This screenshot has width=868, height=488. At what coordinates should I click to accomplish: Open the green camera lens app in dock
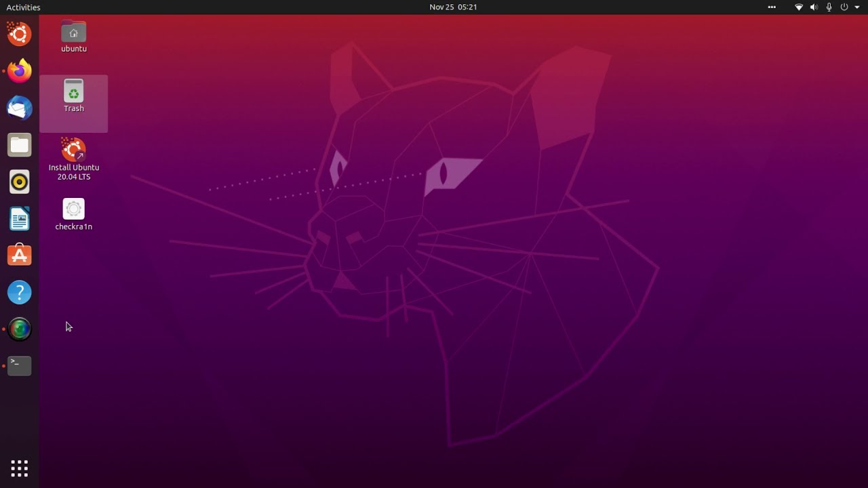[19, 329]
